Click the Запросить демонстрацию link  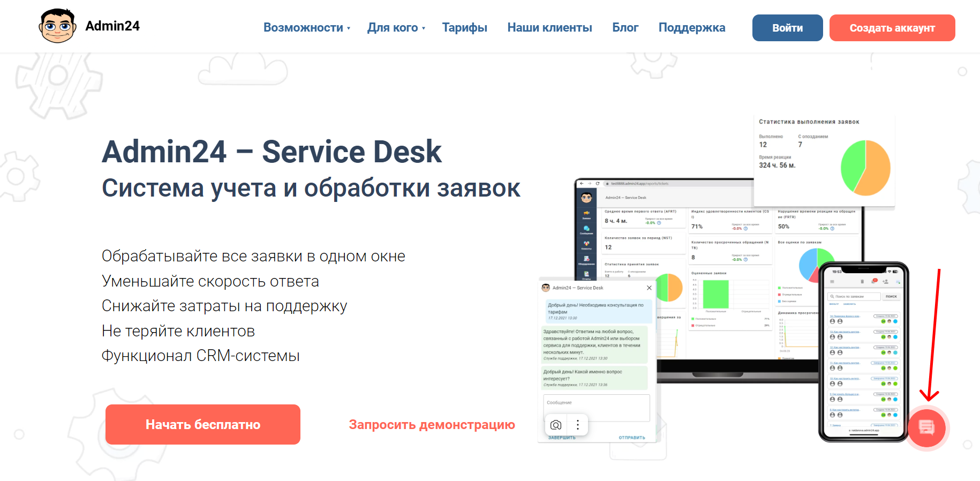click(432, 425)
